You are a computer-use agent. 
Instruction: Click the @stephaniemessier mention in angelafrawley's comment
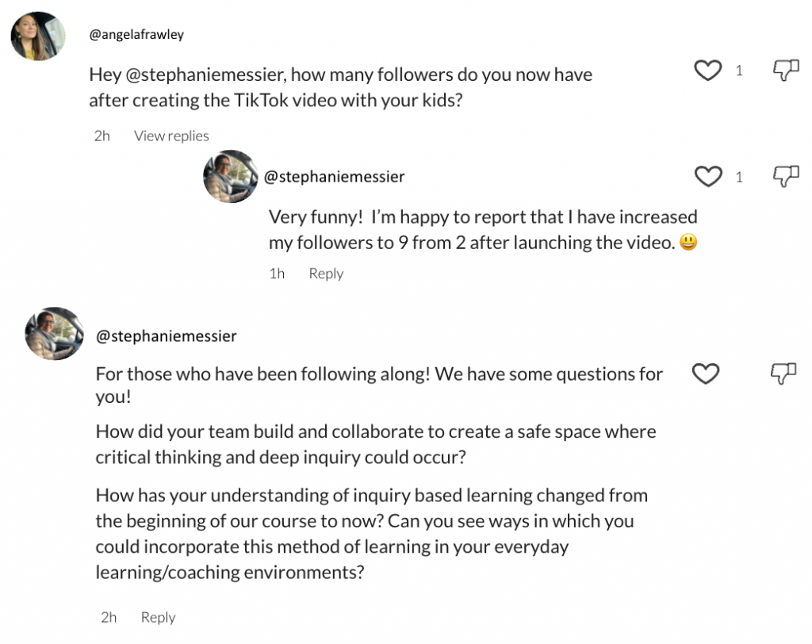point(205,75)
